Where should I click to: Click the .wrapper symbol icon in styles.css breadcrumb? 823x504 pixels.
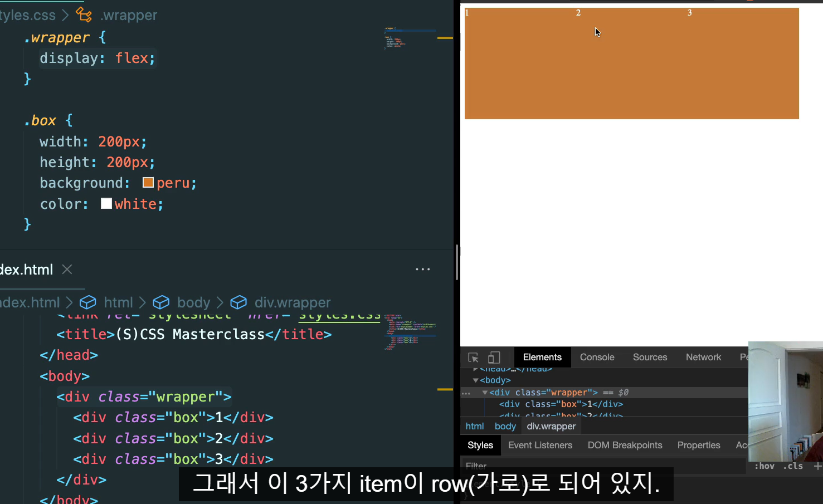pos(84,14)
